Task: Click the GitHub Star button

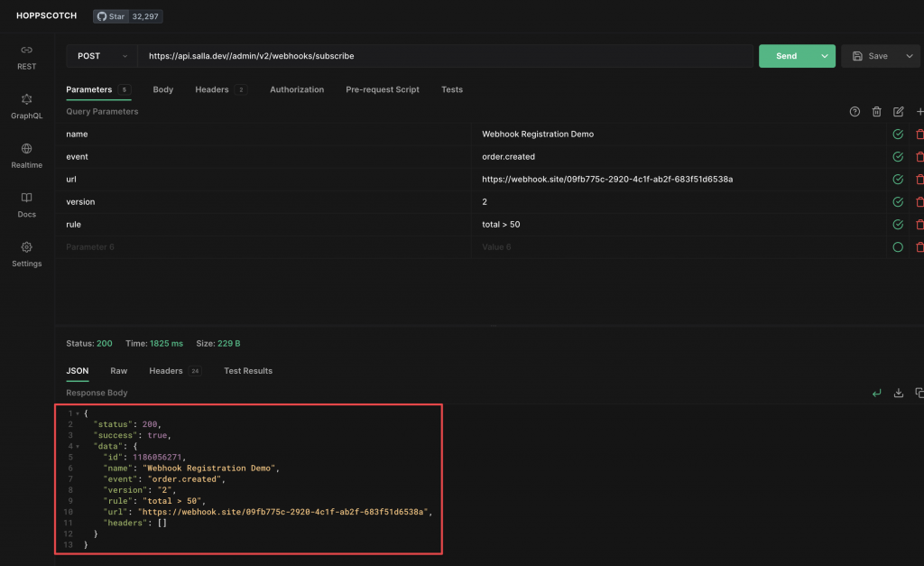Action: pyautogui.click(x=111, y=16)
